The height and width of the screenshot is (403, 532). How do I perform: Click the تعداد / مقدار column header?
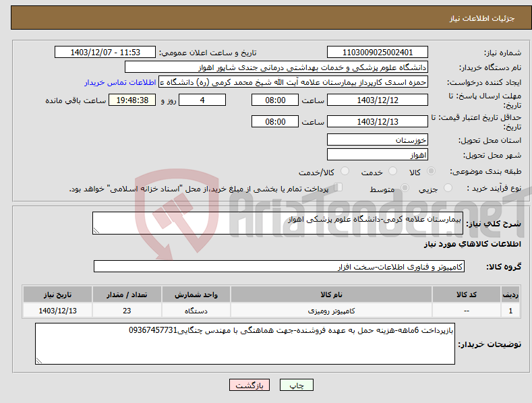pos(127,294)
